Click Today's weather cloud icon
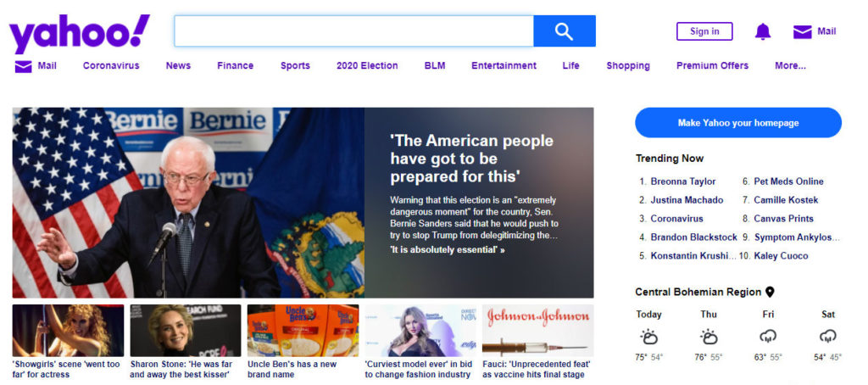Image resolution: width=868 pixels, height=385 pixels. coord(649,336)
